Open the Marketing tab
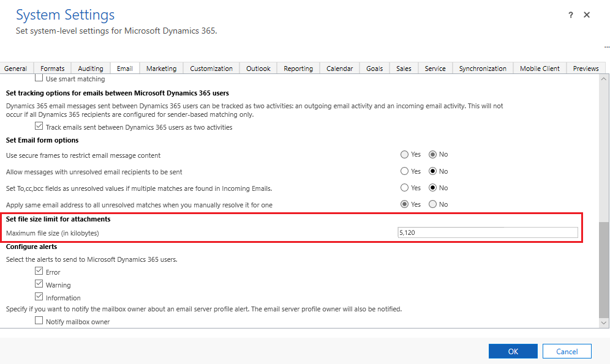610x364 pixels. (x=162, y=69)
